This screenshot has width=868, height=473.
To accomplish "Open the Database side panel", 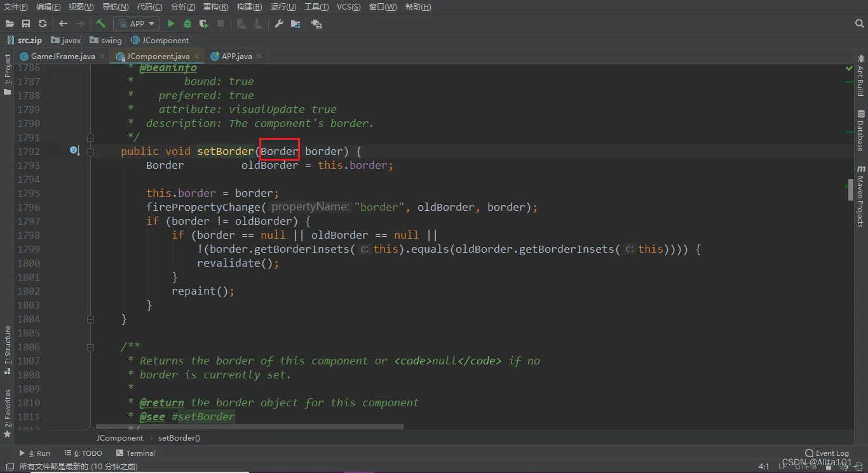I will pyautogui.click(x=860, y=131).
